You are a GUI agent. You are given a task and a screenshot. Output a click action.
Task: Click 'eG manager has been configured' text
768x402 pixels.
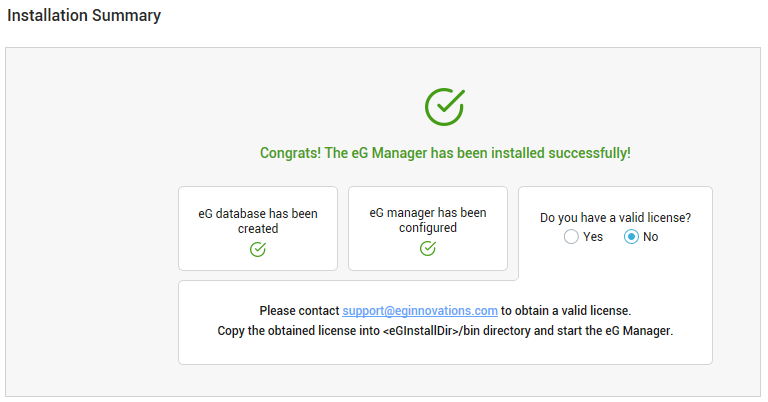[x=428, y=220]
